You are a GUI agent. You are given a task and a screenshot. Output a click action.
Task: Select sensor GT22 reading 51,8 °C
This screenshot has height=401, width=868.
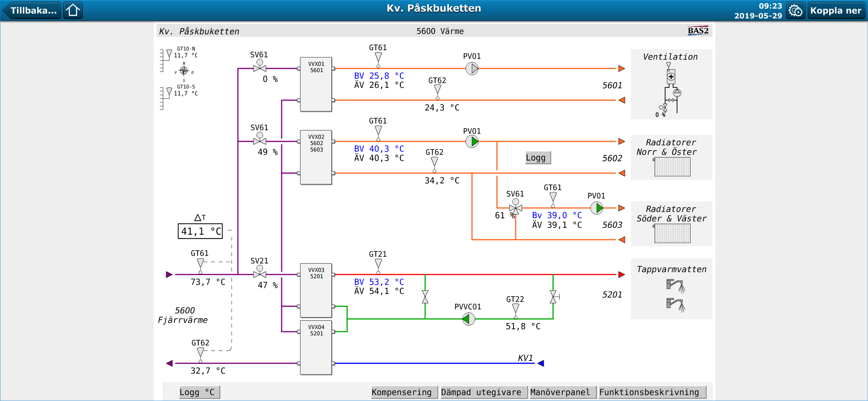516,311
